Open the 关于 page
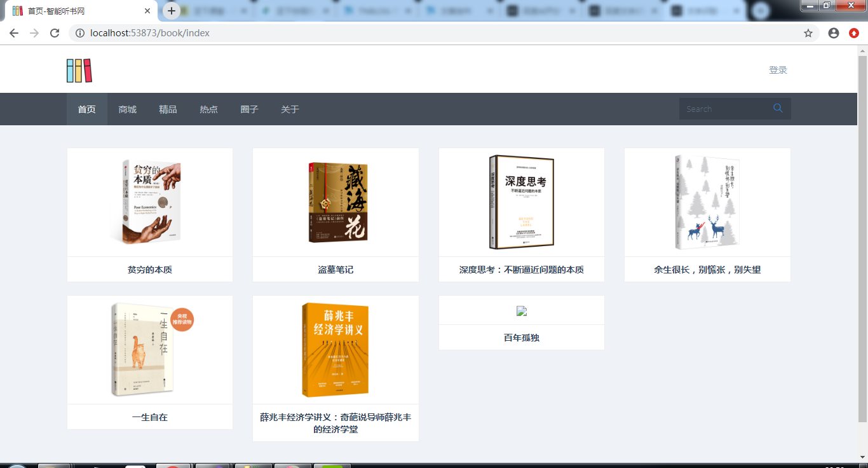This screenshot has height=468, width=868. 290,109
